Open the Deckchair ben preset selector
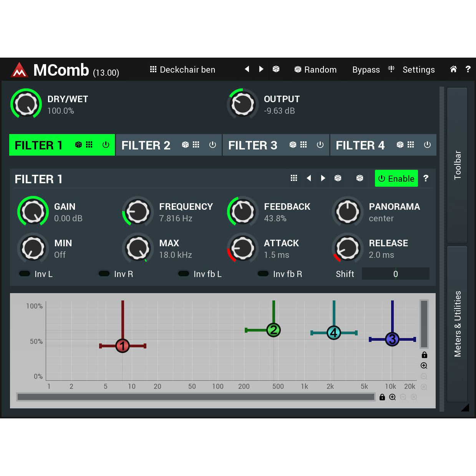This screenshot has height=476, width=476. coord(182,70)
